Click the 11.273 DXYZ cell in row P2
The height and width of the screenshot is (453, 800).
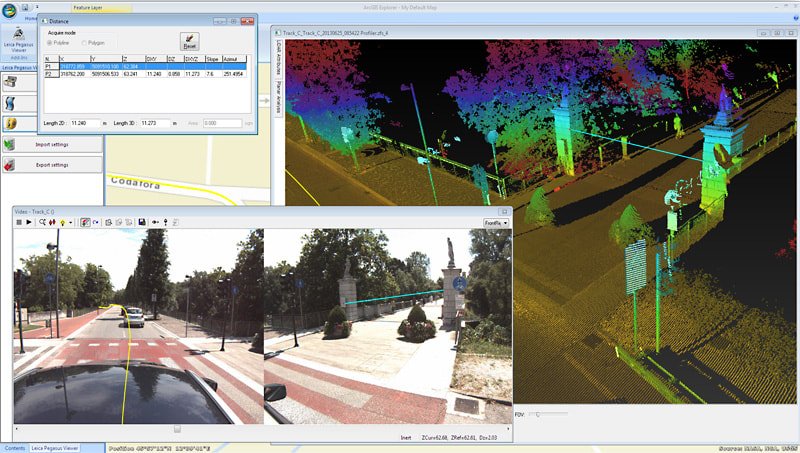pos(192,73)
